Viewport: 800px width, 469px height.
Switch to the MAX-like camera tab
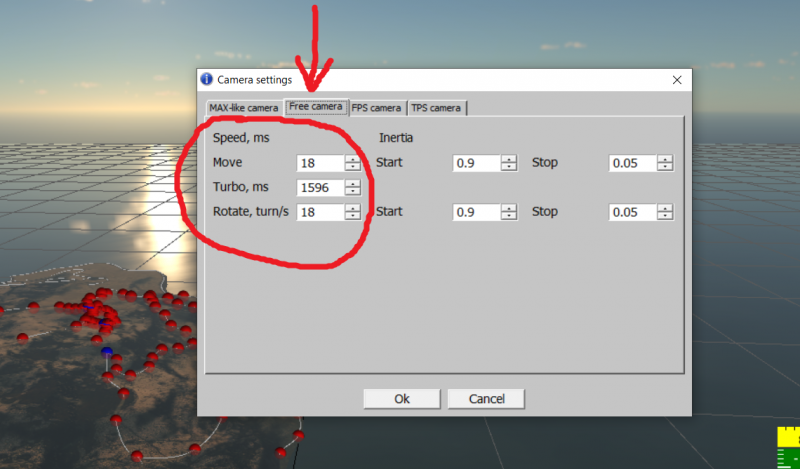244,108
